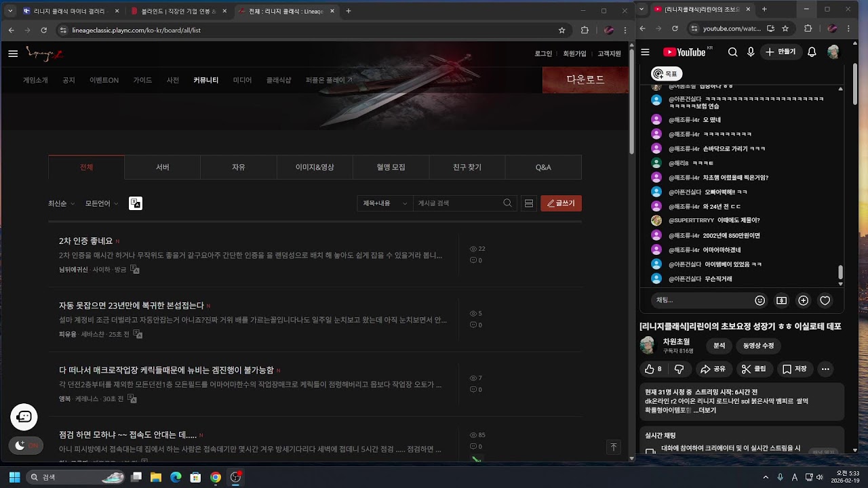The width and height of the screenshot is (868, 488).
Task: Click the 동영상 수정 edit video button
Action: point(758,346)
